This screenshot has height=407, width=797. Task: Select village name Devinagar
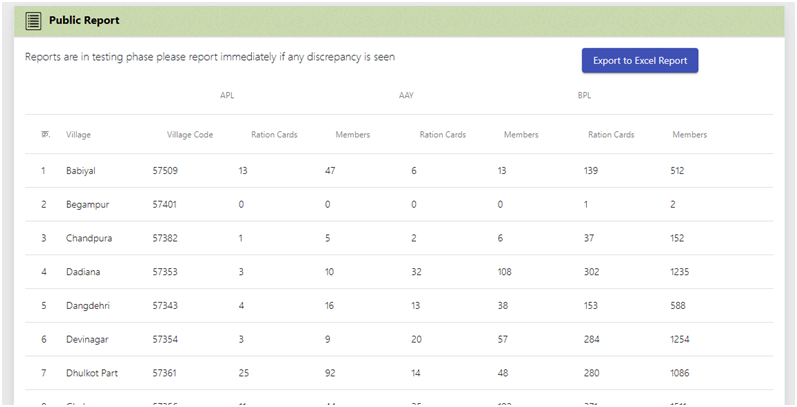pyautogui.click(x=87, y=339)
